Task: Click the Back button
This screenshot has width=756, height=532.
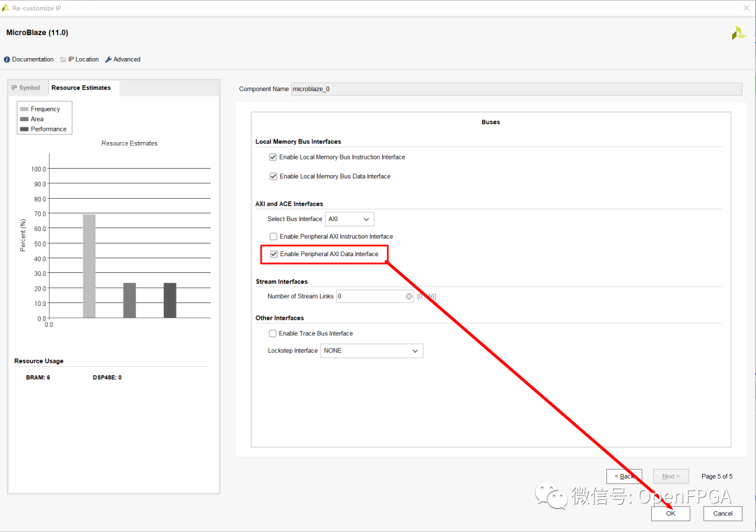Action: click(x=624, y=477)
